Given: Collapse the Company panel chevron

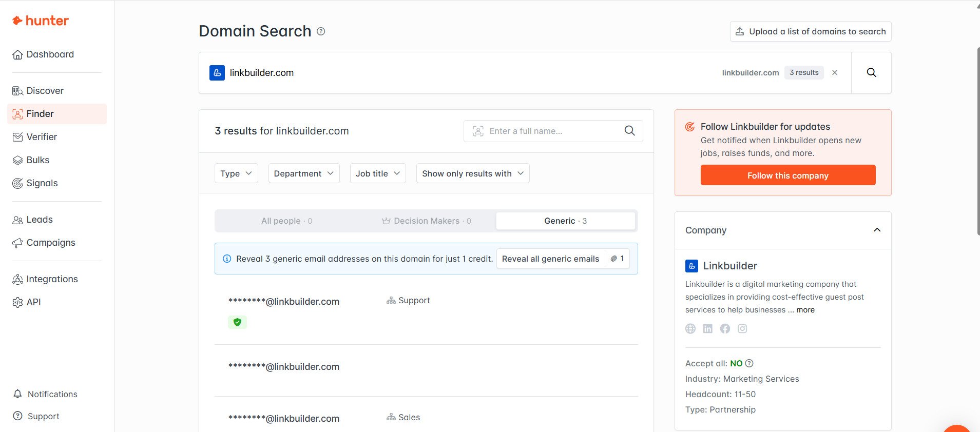Looking at the screenshot, I should coord(877,230).
